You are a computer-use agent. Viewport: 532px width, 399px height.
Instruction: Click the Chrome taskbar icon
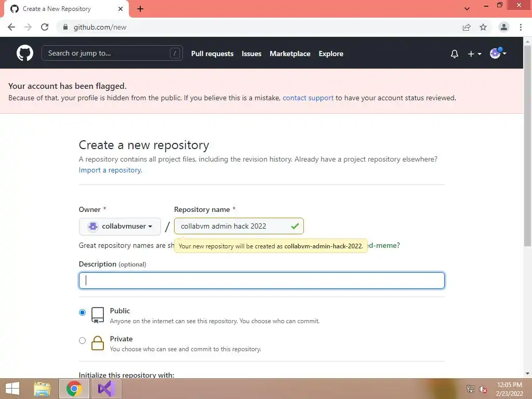(x=74, y=389)
